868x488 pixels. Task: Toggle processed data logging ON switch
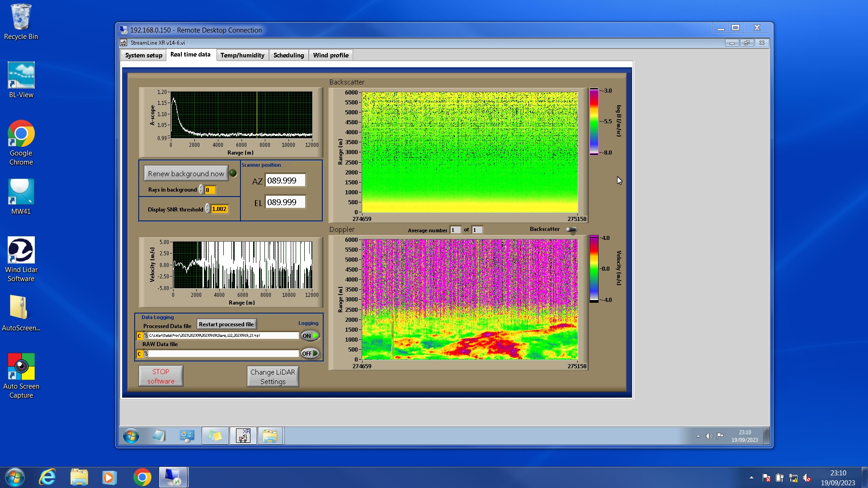[310, 336]
